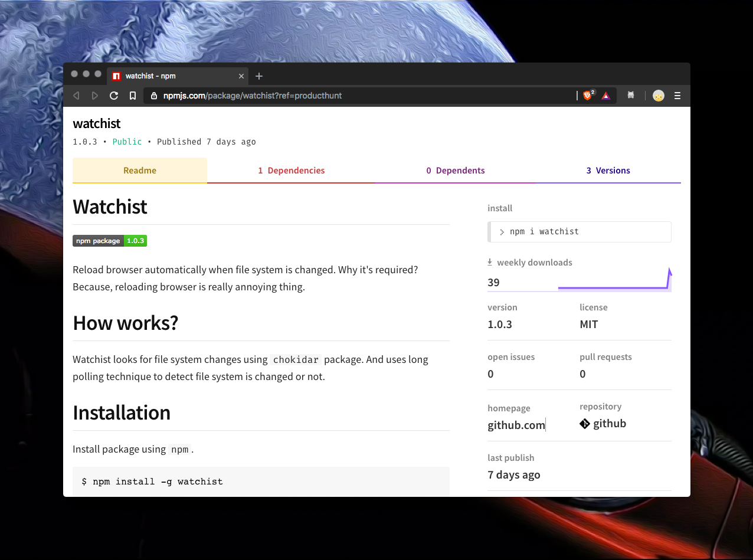The width and height of the screenshot is (753, 560).
Task: Click the chevron prompt icon in install box
Action: pos(502,232)
